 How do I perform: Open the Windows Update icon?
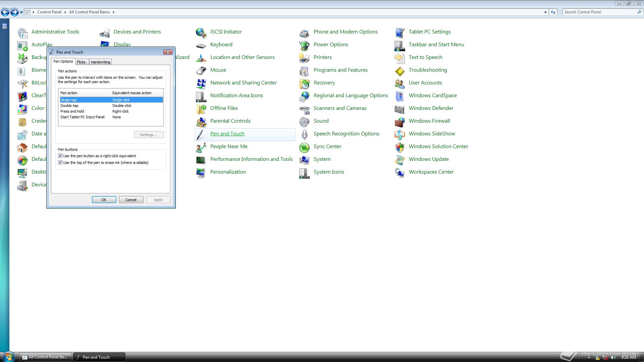pyautogui.click(x=399, y=160)
